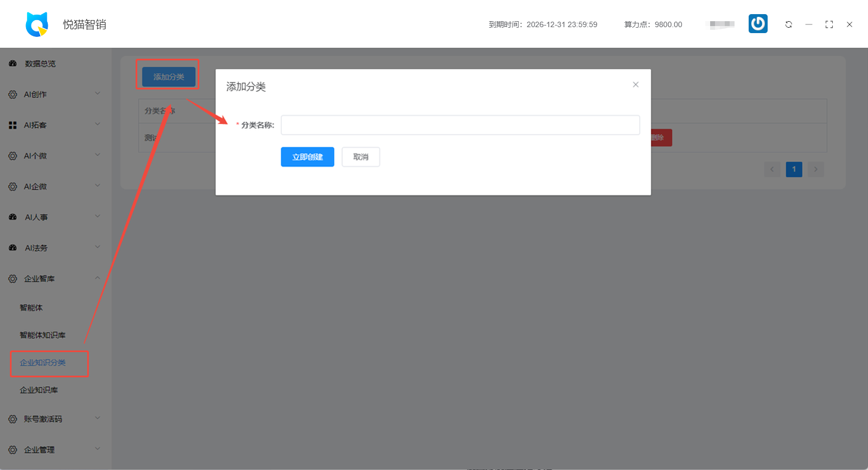Click the AI人事 sidebar icon
The width and height of the screenshot is (868, 470).
point(13,217)
